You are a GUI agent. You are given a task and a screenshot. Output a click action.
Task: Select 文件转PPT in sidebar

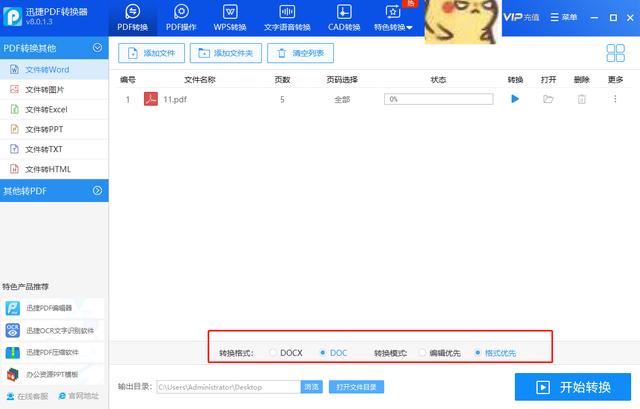54,129
